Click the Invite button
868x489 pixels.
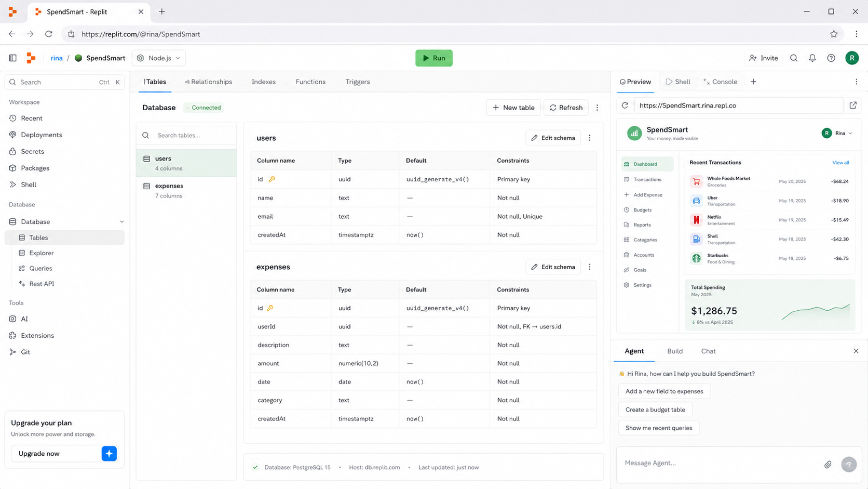(x=763, y=58)
